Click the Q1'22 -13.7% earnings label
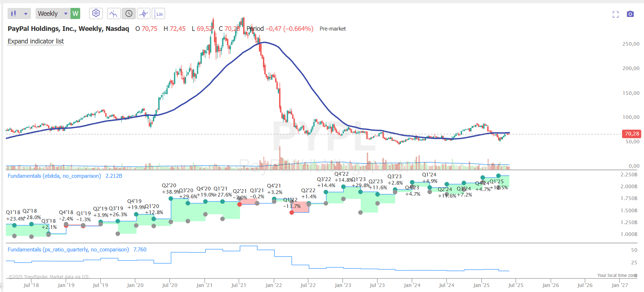This screenshot has height=292, width=644. pos(292,203)
